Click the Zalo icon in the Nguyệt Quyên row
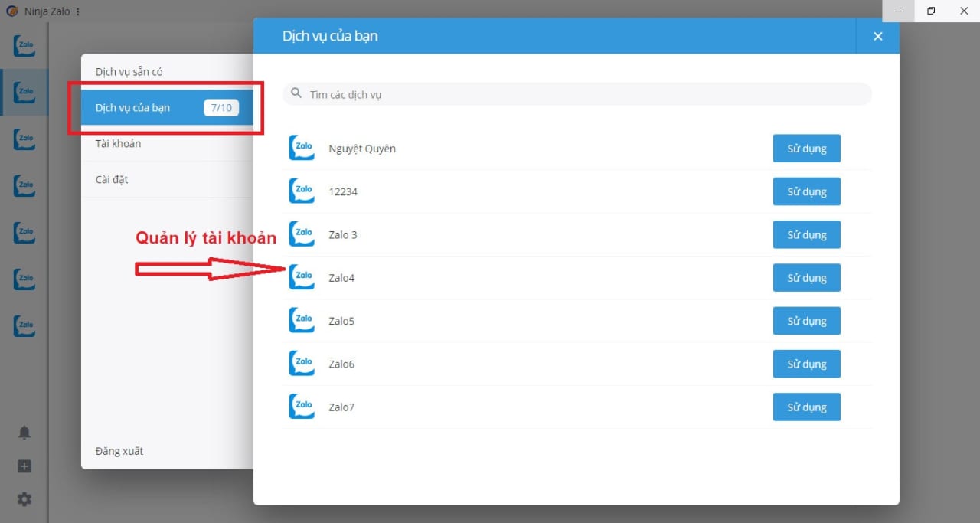This screenshot has width=980, height=523. 302,149
